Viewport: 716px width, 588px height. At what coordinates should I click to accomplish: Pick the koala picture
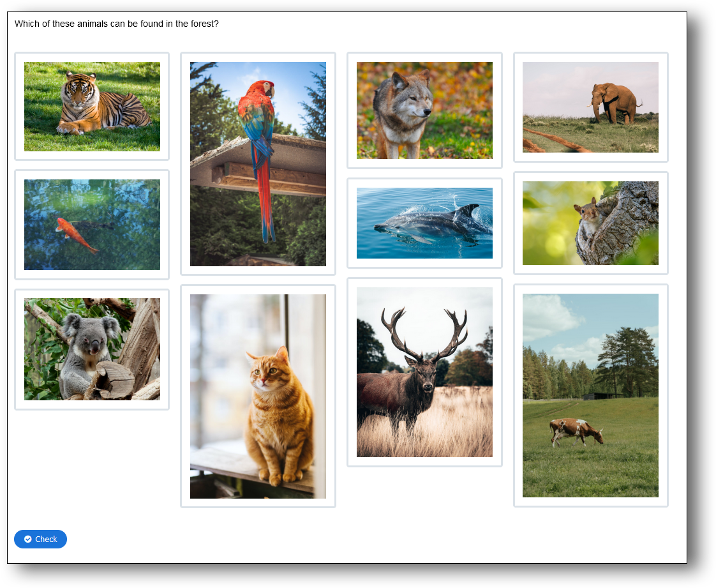coord(92,349)
